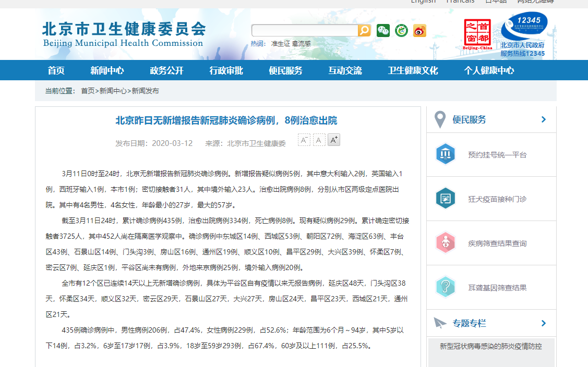Click the 预约挂号统一平台 hexagon icon
Screen dimensions: 588x367
tap(446, 154)
